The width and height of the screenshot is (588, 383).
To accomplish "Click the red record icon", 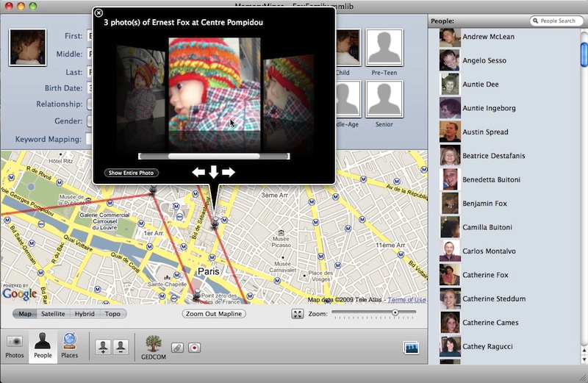I will tap(195, 348).
